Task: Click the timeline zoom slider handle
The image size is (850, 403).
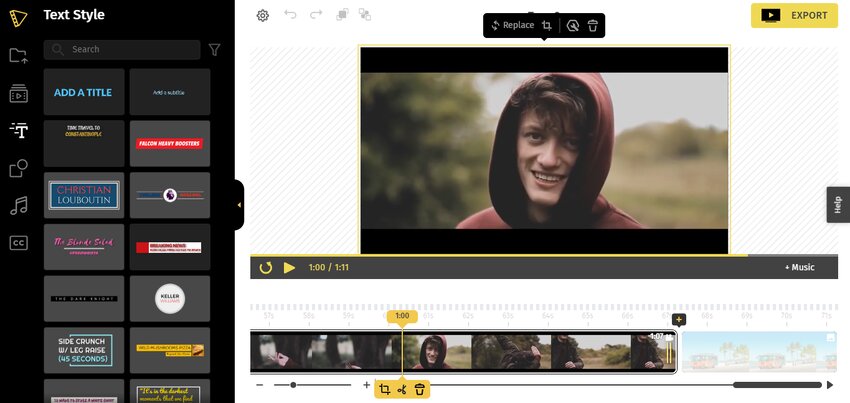Action: tap(293, 385)
